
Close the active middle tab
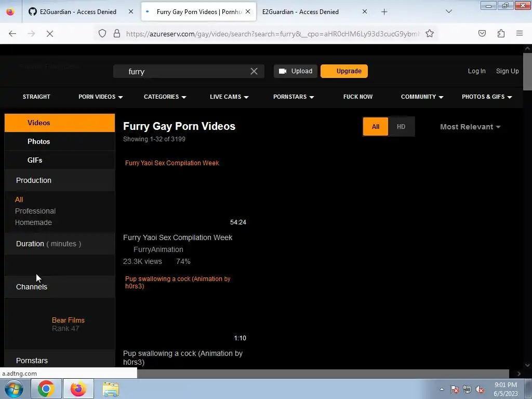point(248,11)
